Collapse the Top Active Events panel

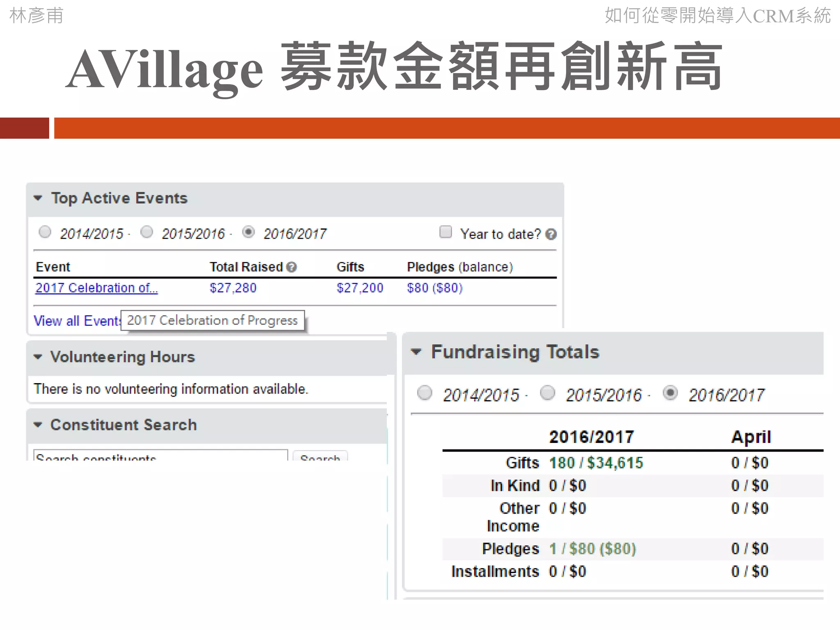point(38,198)
